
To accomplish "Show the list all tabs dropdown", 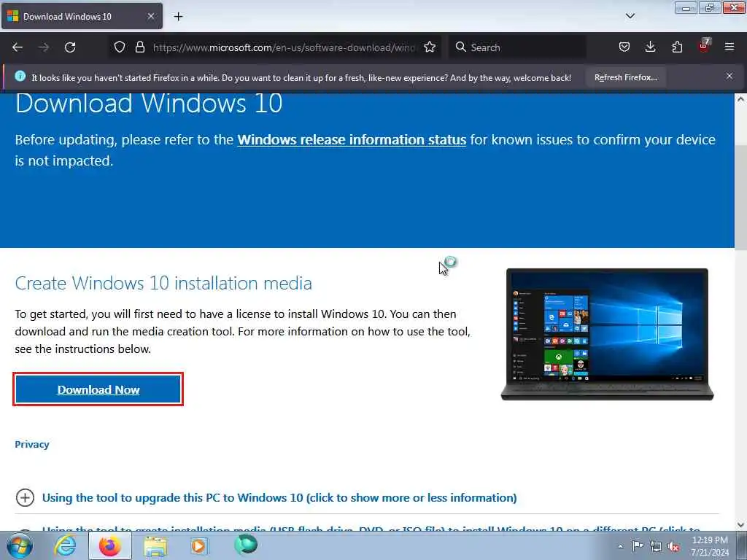I will pyautogui.click(x=630, y=16).
